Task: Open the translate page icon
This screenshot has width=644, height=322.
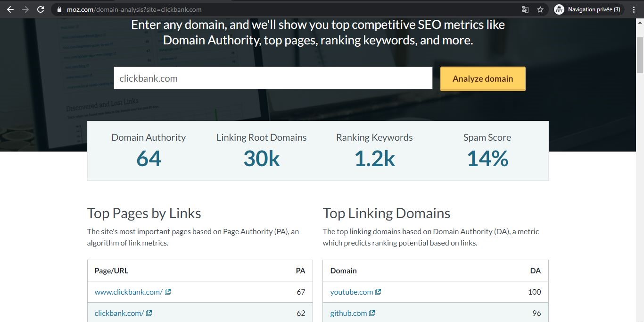Action: pos(525,9)
